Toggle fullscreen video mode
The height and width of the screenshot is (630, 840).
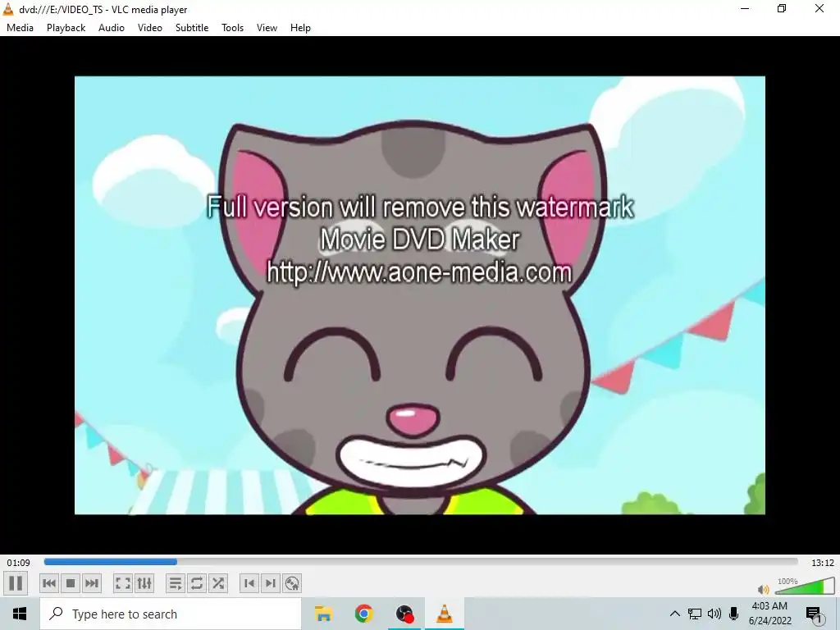point(123,583)
